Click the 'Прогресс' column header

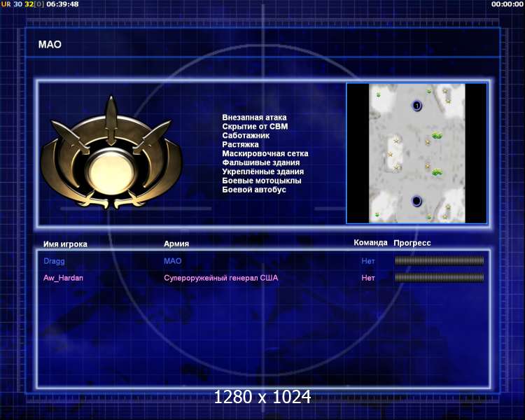412,243
